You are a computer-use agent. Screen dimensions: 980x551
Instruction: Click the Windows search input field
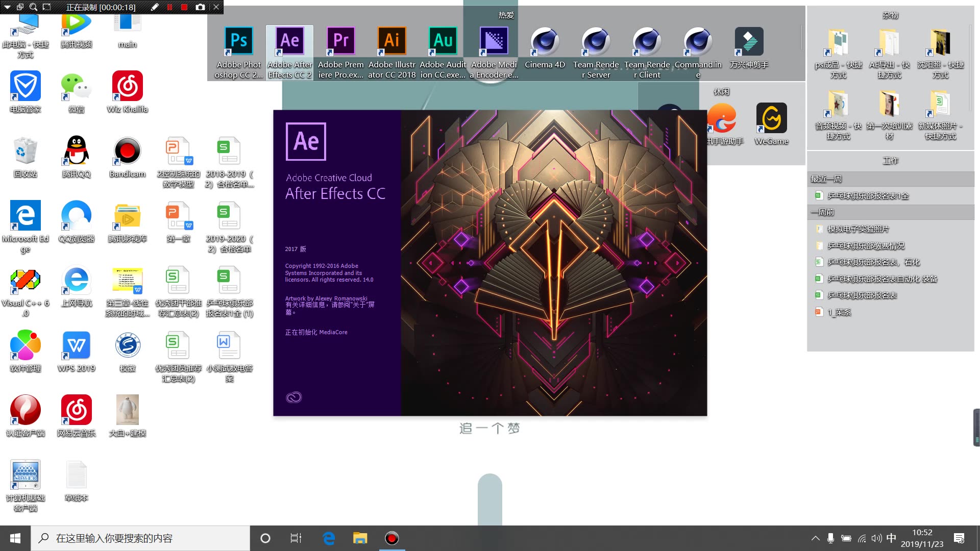click(139, 538)
